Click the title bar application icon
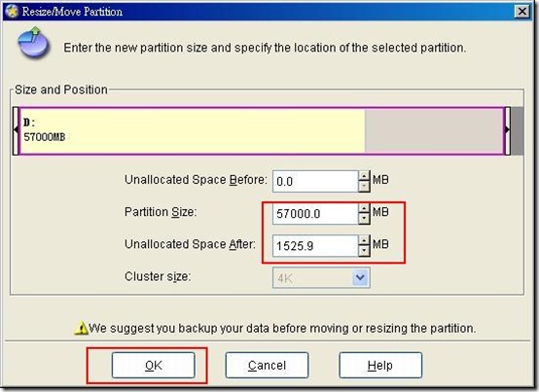The image size is (539, 392). pos(13,12)
